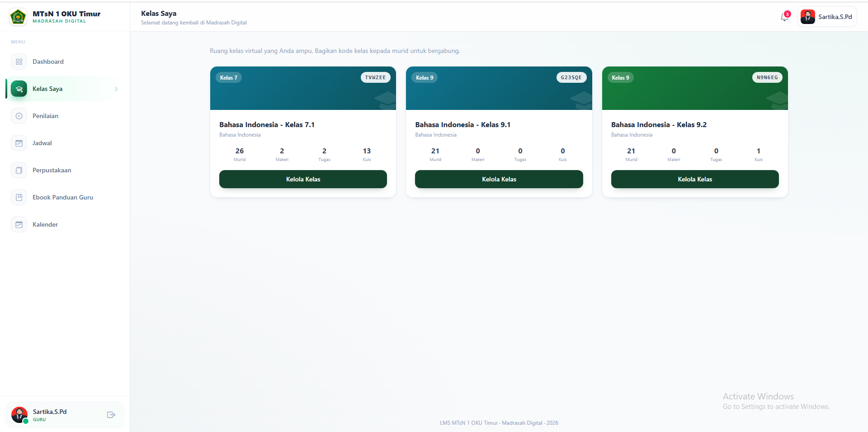Click the logout icon beside Sartika,S.Pd
Image resolution: width=868 pixels, height=432 pixels.
(x=111, y=415)
